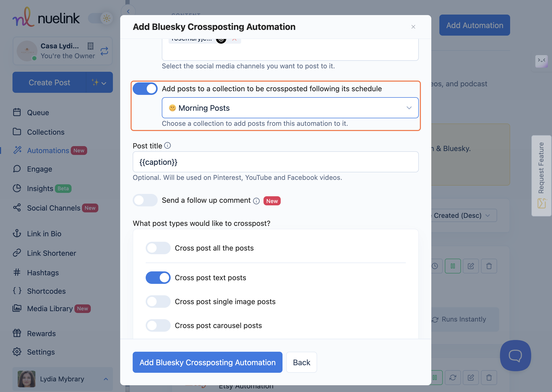
Task: Click the Post title input field
Action: coord(275,162)
